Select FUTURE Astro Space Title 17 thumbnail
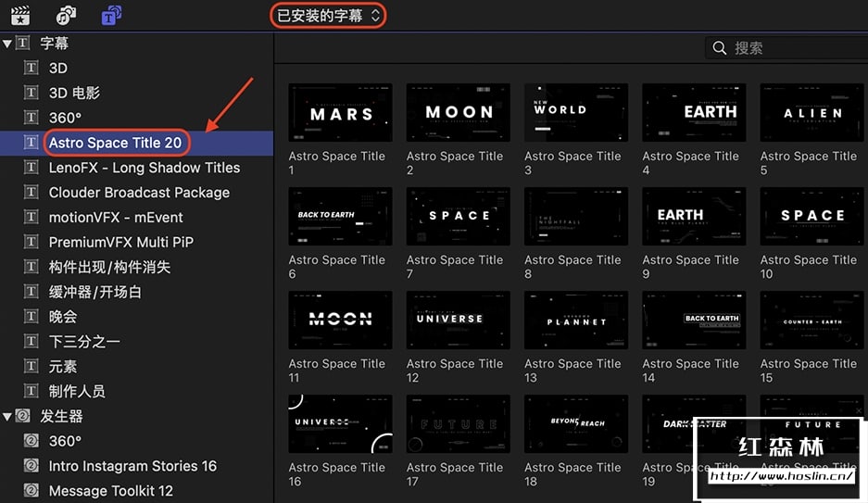This screenshot has width=868, height=503. tap(459, 424)
